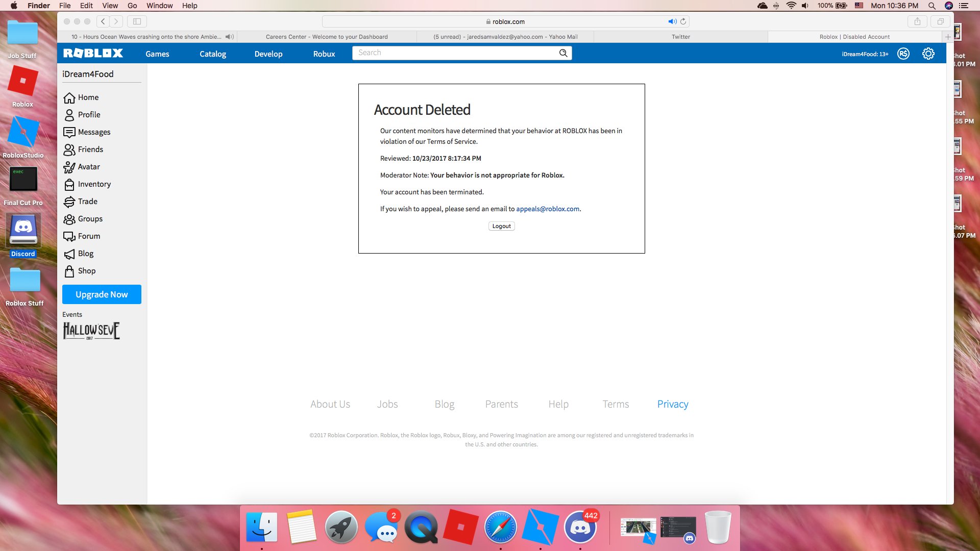Click the Robux currency icon in header
Screen dimensions: 980x551
pyautogui.click(x=903, y=54)
